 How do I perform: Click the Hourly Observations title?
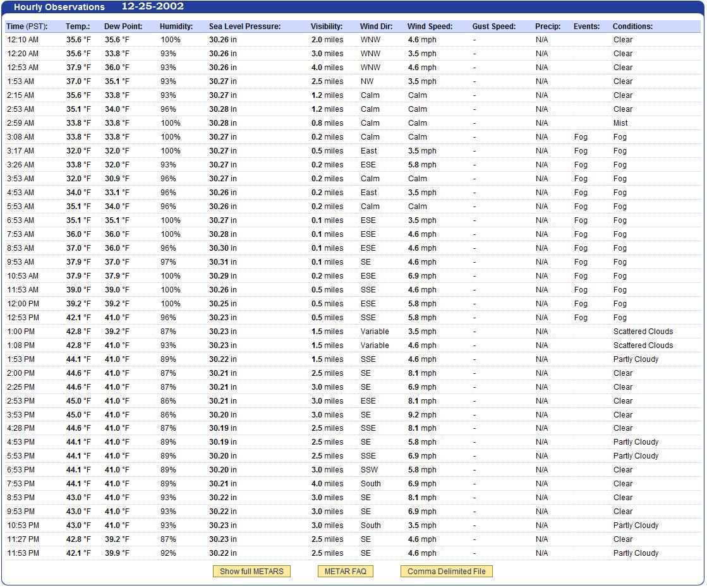(x=59, y=7)
